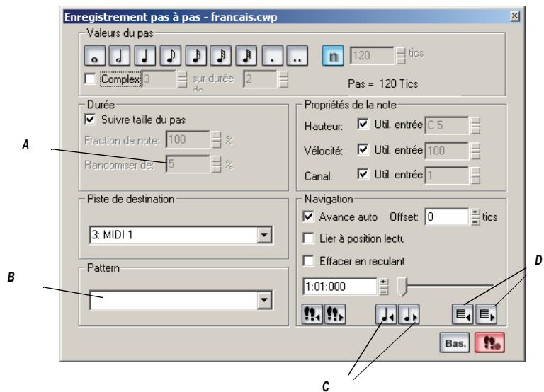
Task: Click the Randomiser de 5 field
Action: tap(188, 164)
